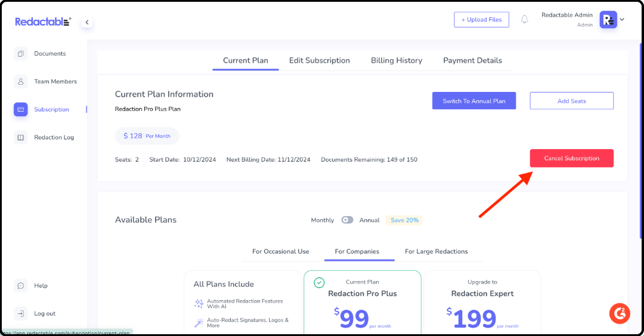
Task: Click the Log out label
Action: 45,313
